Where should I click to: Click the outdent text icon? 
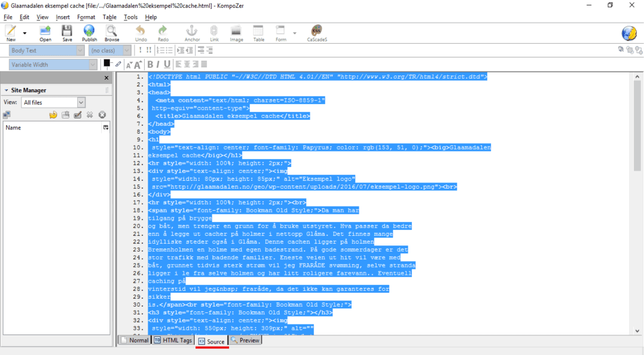click(x=189, y=50)
